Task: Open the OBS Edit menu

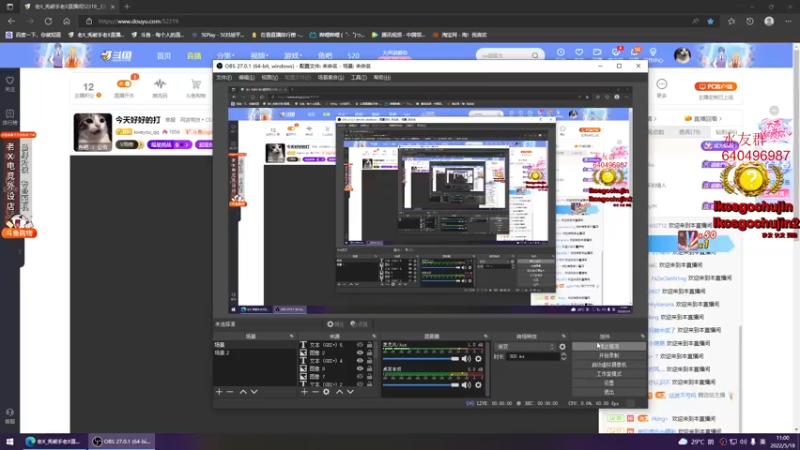Action: 246,78
